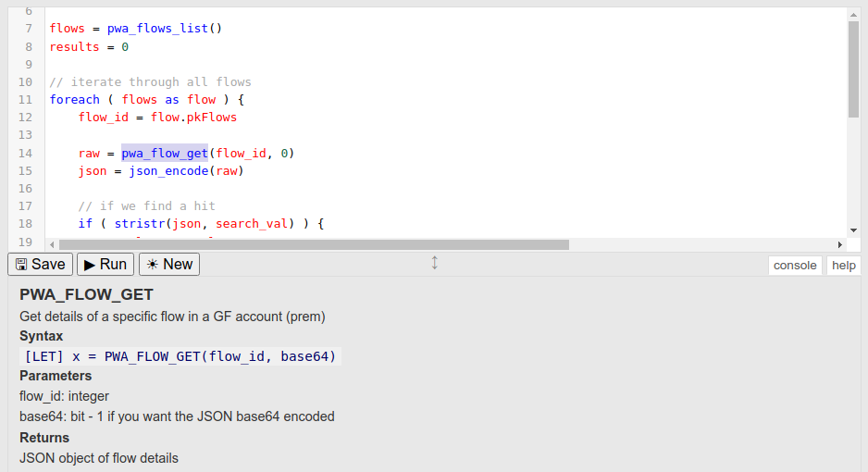Click the highlighted pwa_flow_get function call
Image resolution: width=868 pixels, height=472 pixels.
165,153
